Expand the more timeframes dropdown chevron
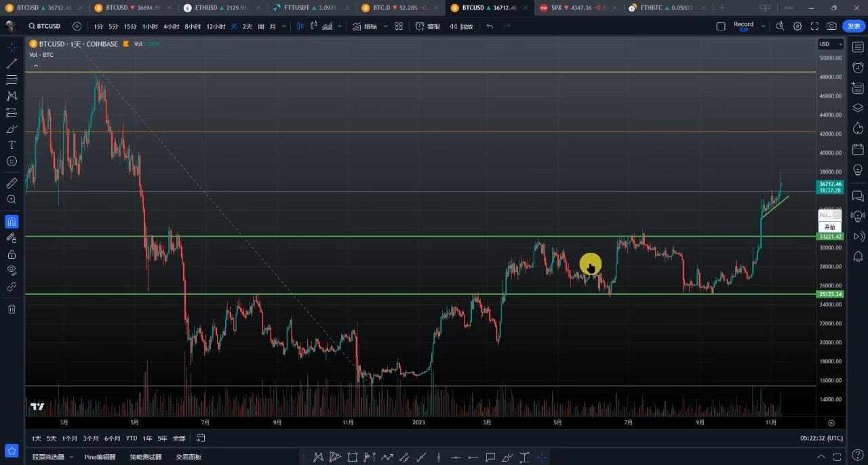Image resolution: width=868 pixels, height=465 pixels. (283, 26)
